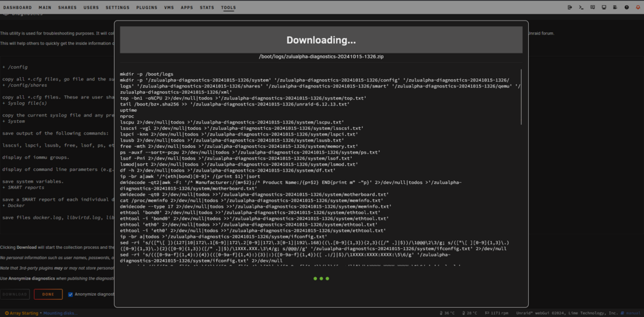The height and width of the screenshot is (317, 644).
Task: Open the Shares menu item
Action: [x=68, y=7]
